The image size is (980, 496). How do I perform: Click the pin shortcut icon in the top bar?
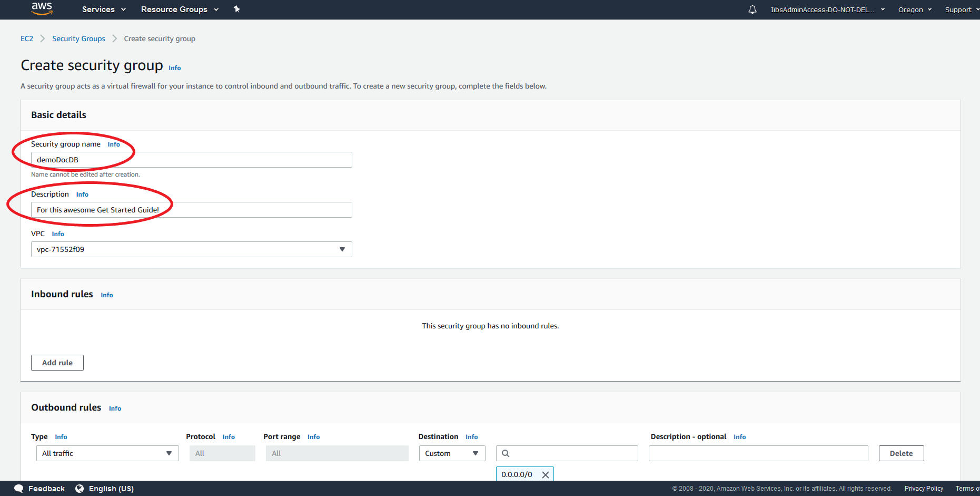[x=237, y=9]
